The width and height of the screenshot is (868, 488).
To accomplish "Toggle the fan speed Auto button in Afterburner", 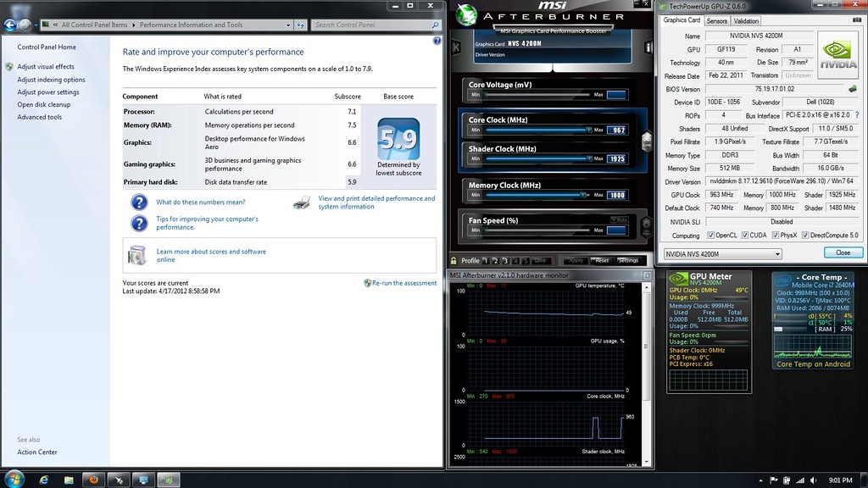I will 620,219.
